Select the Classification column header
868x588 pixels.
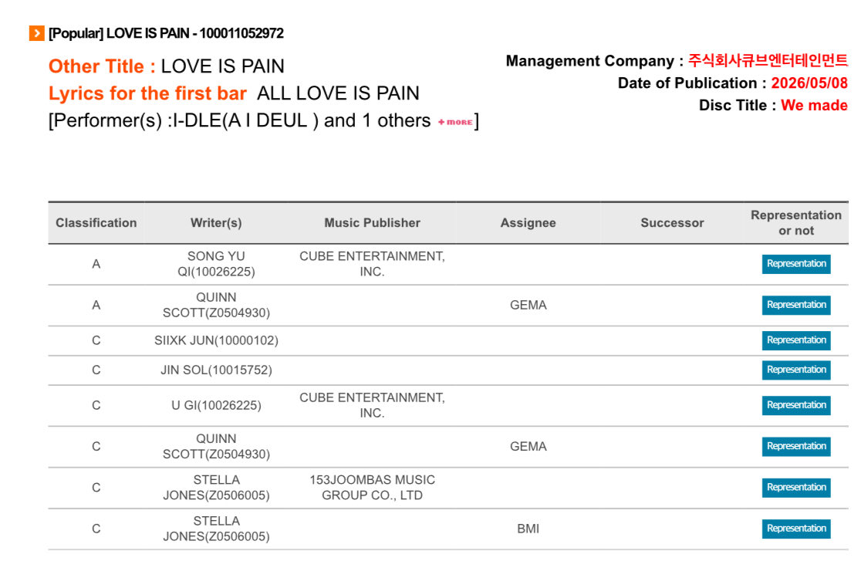[96, 223]
